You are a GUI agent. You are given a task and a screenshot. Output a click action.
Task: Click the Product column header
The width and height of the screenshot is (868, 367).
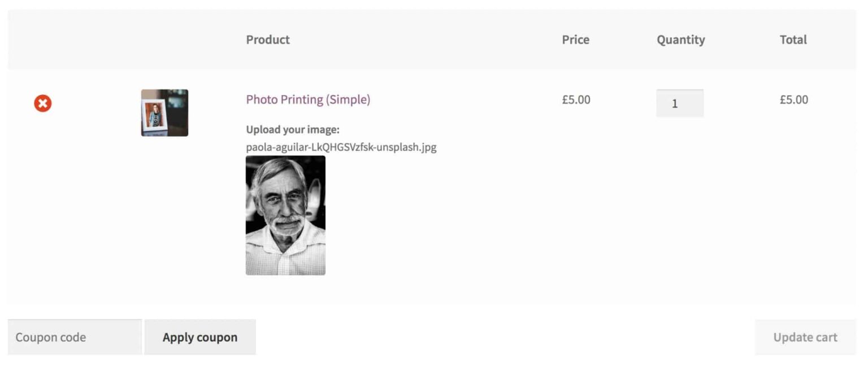pos(267,40)
